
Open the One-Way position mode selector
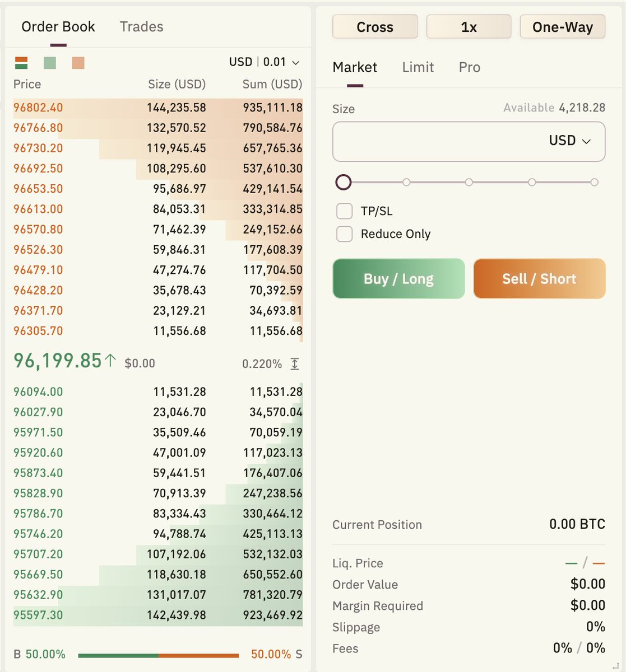[563, 27]
